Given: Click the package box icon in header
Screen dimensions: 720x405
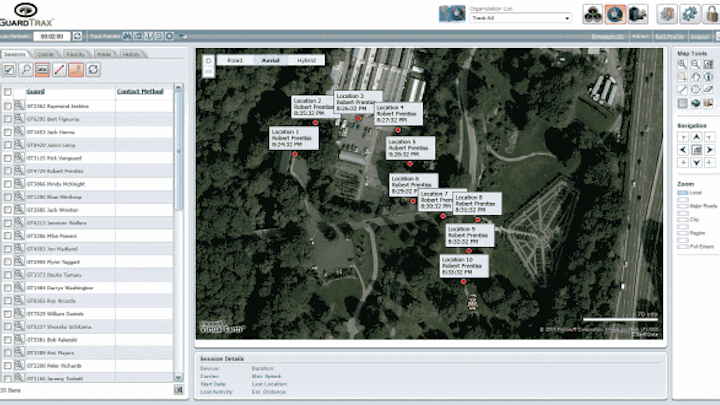Looking at the screenshot, I should point(667,14).
